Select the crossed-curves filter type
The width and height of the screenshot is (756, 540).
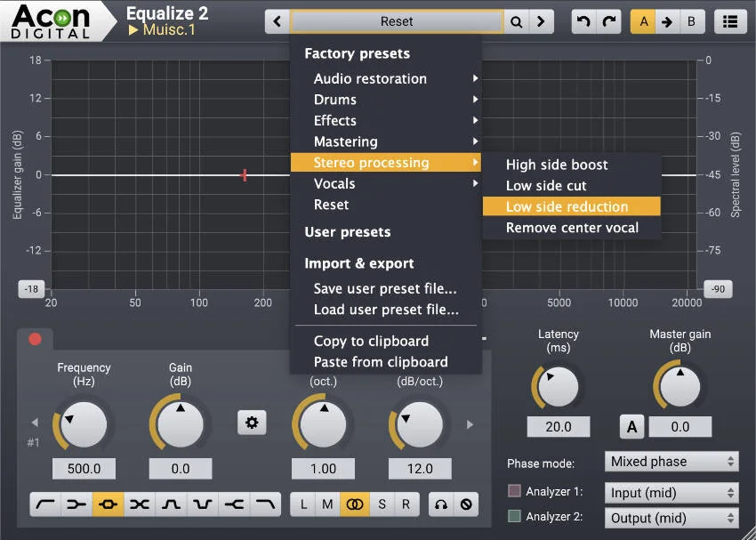[x=140, y=504]
